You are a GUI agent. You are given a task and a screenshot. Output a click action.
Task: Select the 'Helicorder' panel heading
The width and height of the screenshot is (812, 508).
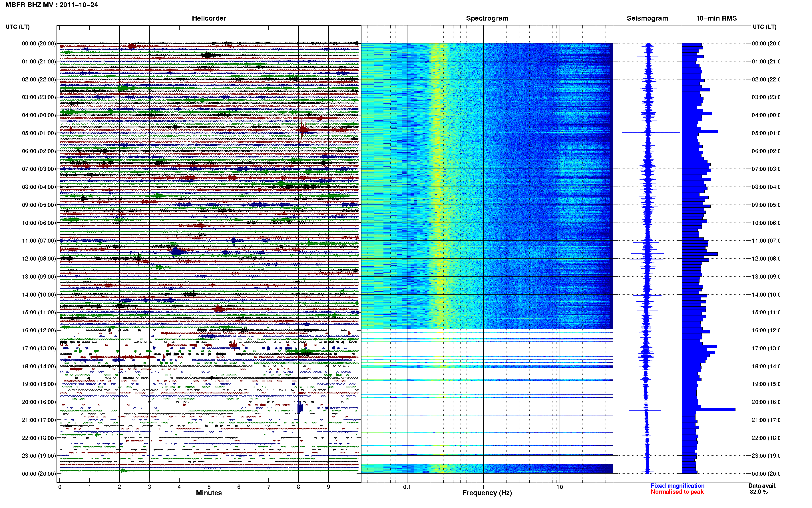209,19
